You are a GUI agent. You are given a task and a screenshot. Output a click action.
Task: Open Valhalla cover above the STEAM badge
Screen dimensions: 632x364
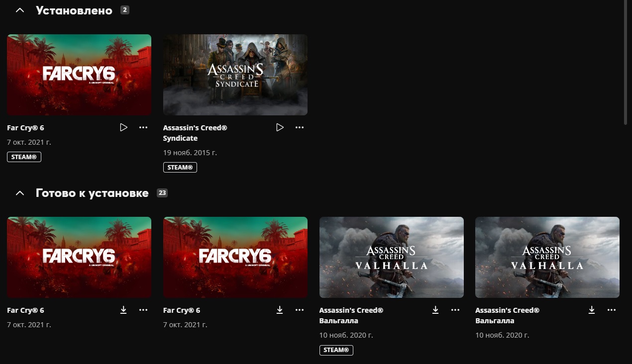(392, 257)
